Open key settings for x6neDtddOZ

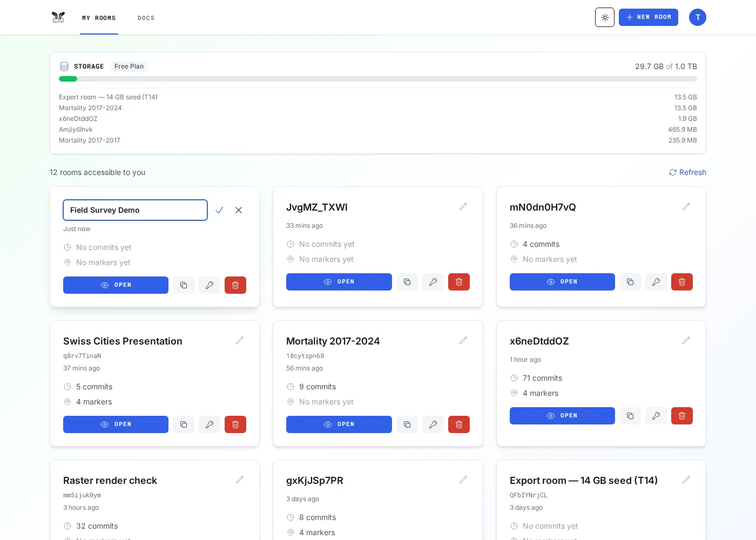[x=656, y=416]
